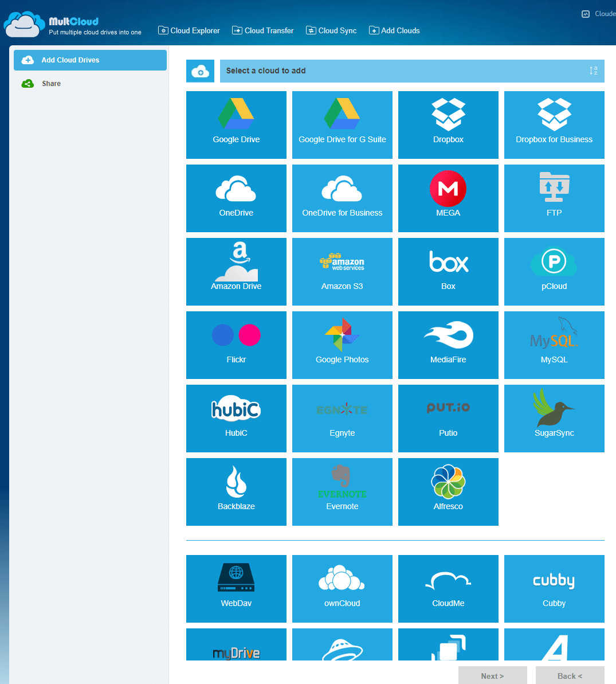
Task: Open Share in the sidebar
Action: [51, 84]
